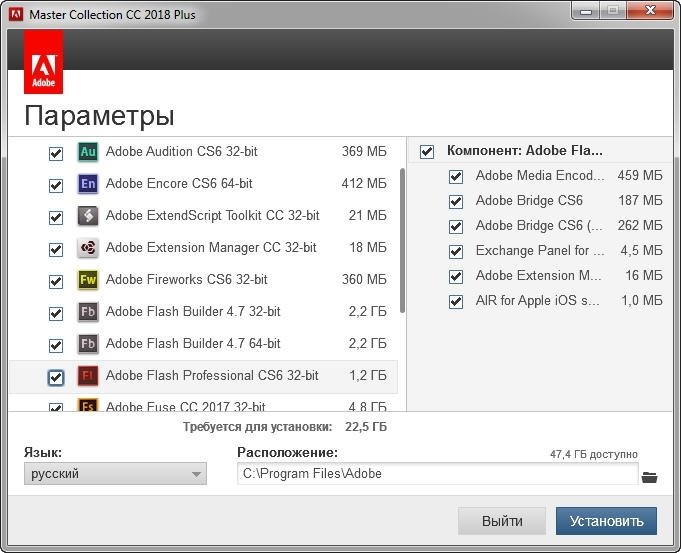The width and height of the screenshot is (681, 553).
Task: Toggle Extension Manager CC 32-bit checkbox
Action: [56, 249]
